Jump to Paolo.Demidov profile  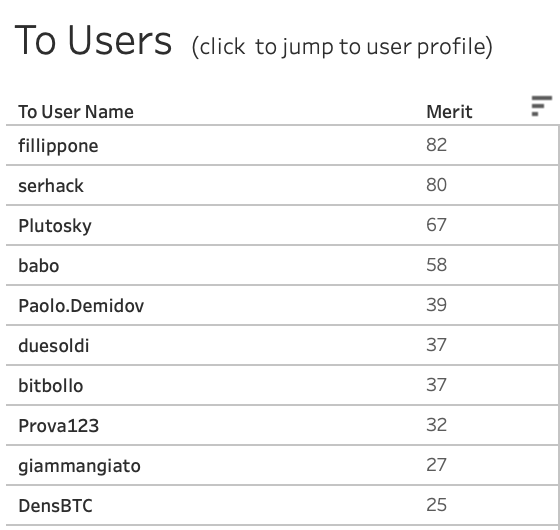[81, 306]
